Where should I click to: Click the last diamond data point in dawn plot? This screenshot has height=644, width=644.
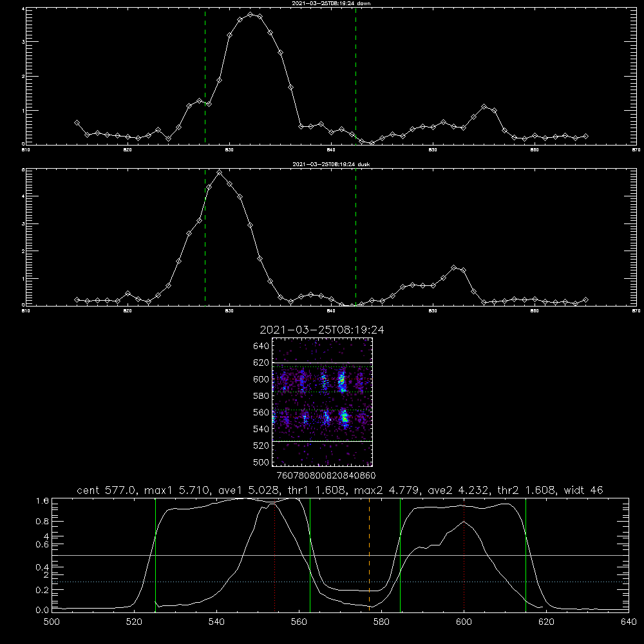(x=586, y=137)
